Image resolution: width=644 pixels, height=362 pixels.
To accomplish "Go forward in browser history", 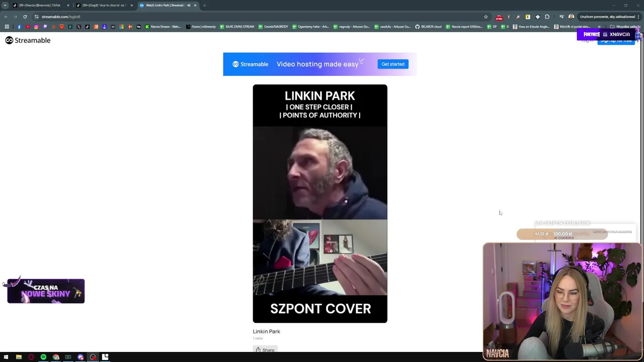I will pos(15,17).
